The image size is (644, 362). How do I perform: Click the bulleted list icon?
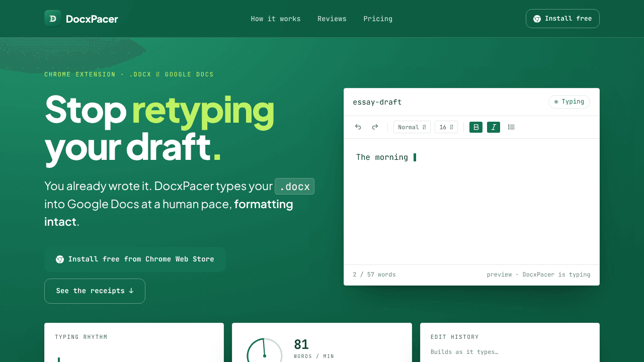(x=511, y=127)
